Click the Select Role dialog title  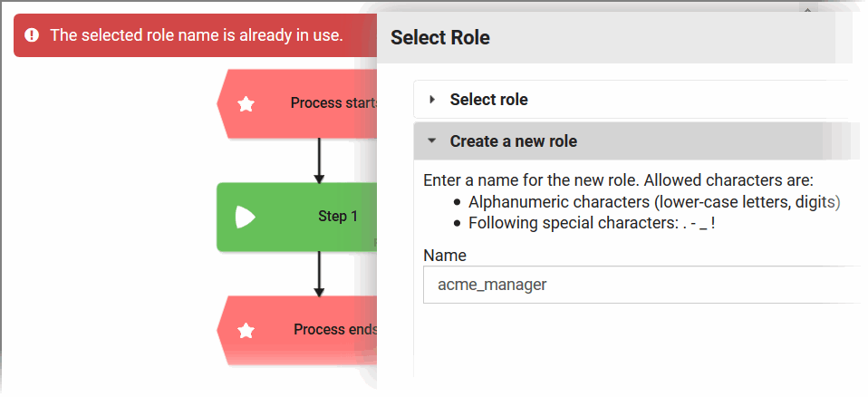coord(439,38)
